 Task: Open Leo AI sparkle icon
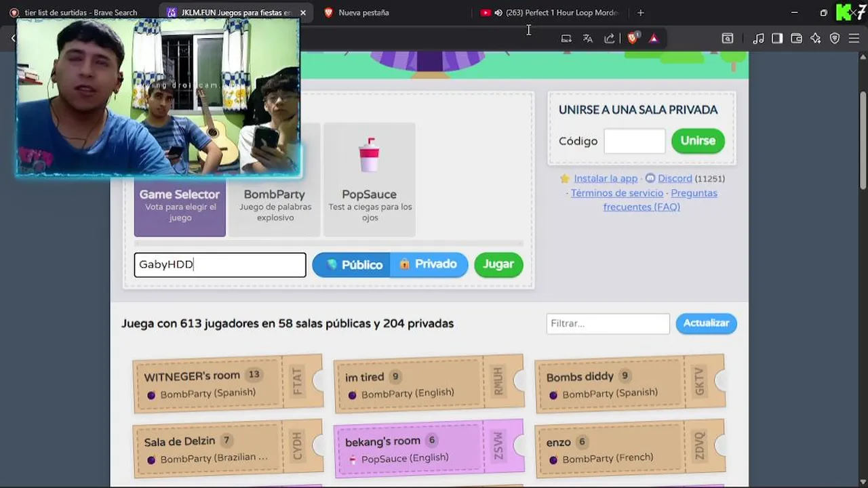[x=816, y=39]
